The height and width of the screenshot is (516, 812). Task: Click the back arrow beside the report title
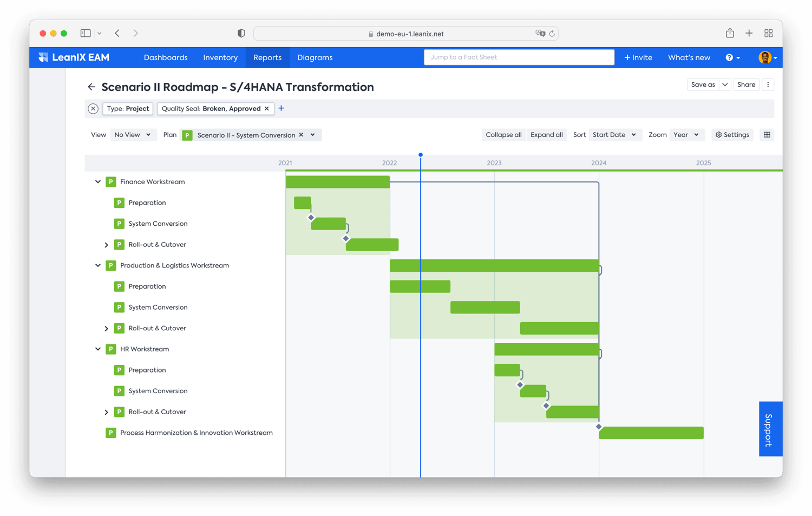click(x=91, y=87)
